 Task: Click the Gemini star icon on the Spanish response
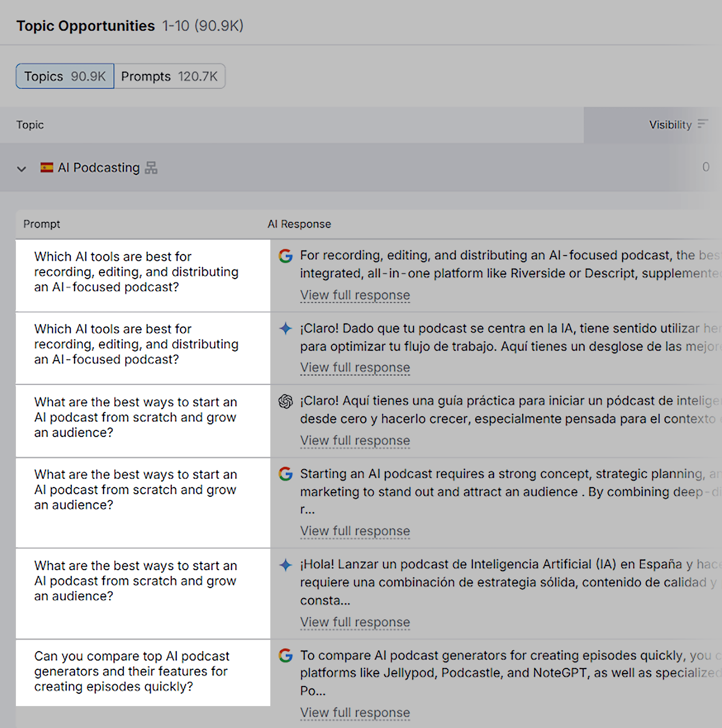pyautogui.click(x=285, y=329)
